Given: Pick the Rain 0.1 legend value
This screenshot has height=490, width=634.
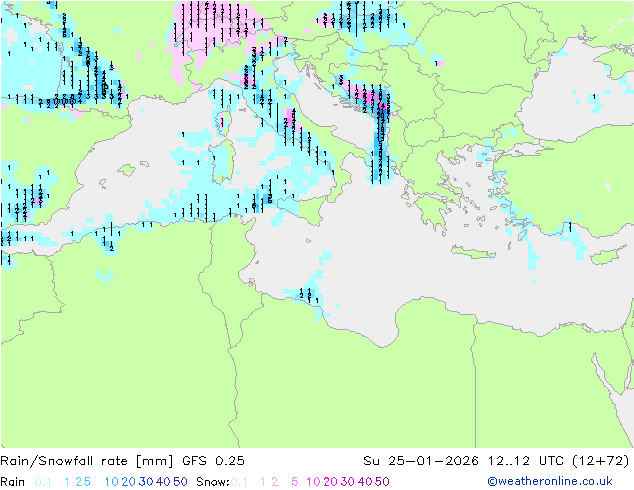Looking at the screenshot, I should (43, 482).
